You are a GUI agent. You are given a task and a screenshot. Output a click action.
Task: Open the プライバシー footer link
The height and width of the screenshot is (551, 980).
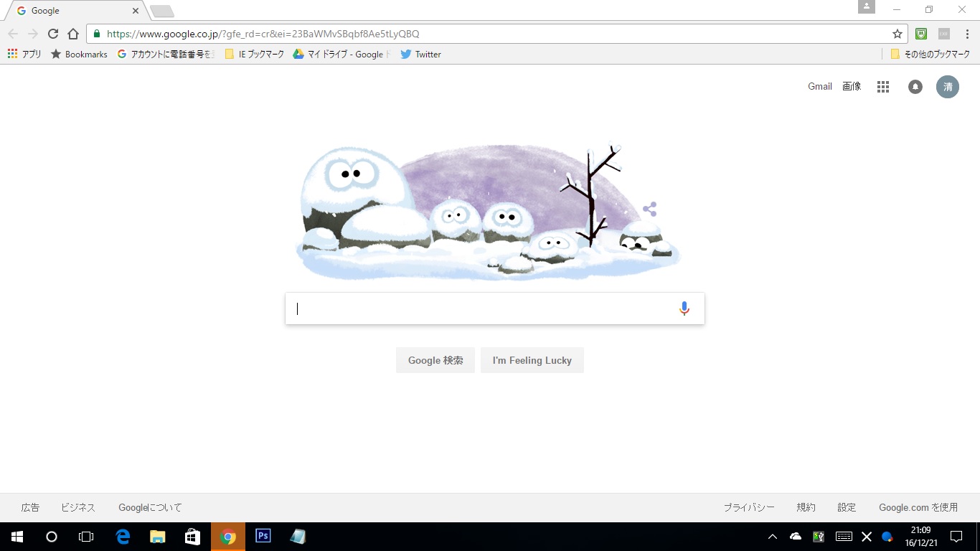click(x=749, y=507)
